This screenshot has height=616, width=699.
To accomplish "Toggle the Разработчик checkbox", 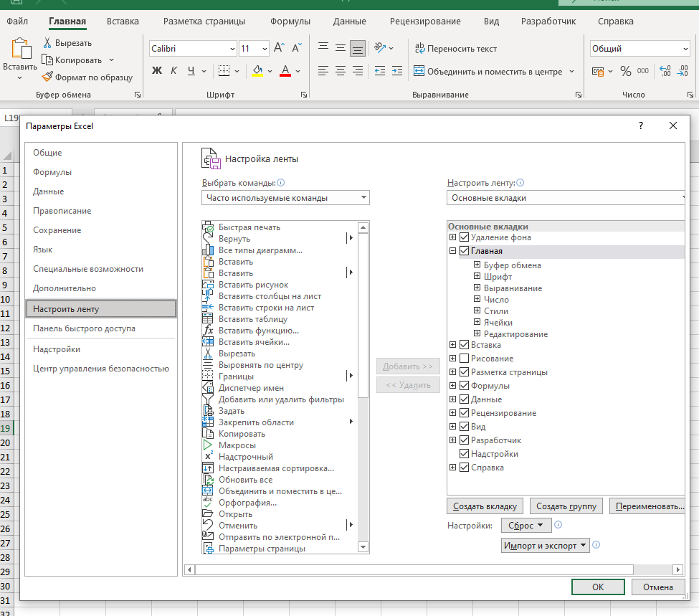I will (x=464, y=440).
